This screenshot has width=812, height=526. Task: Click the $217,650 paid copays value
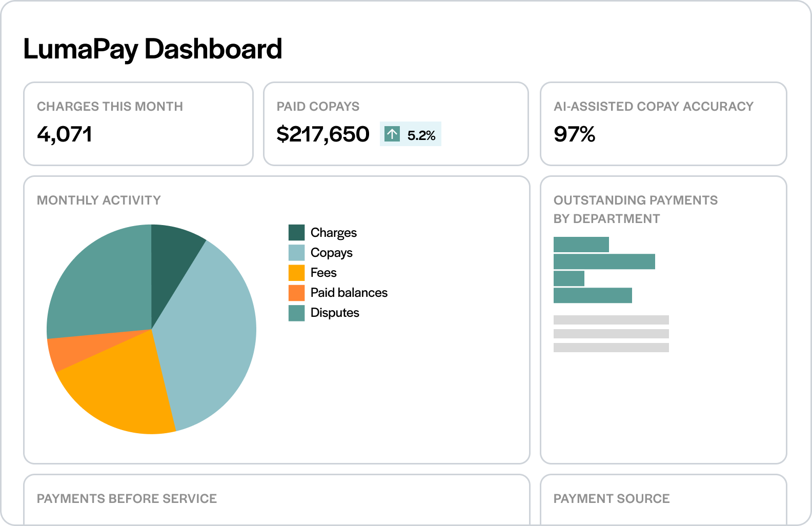coord(323,134)
